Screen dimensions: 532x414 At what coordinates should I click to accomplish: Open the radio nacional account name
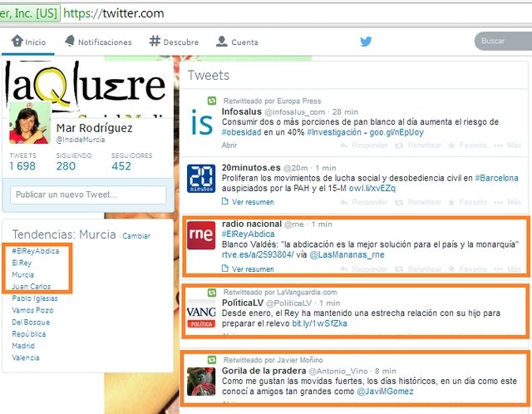click(x=252, y=224)
